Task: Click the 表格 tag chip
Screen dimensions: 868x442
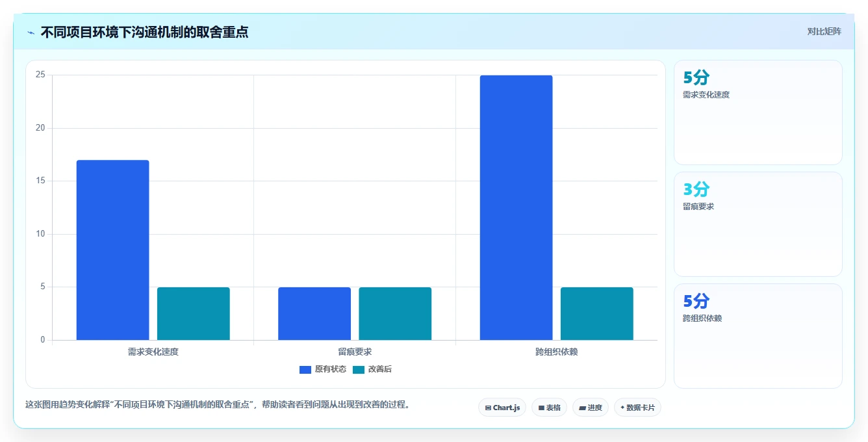Action: click(549, 408)
